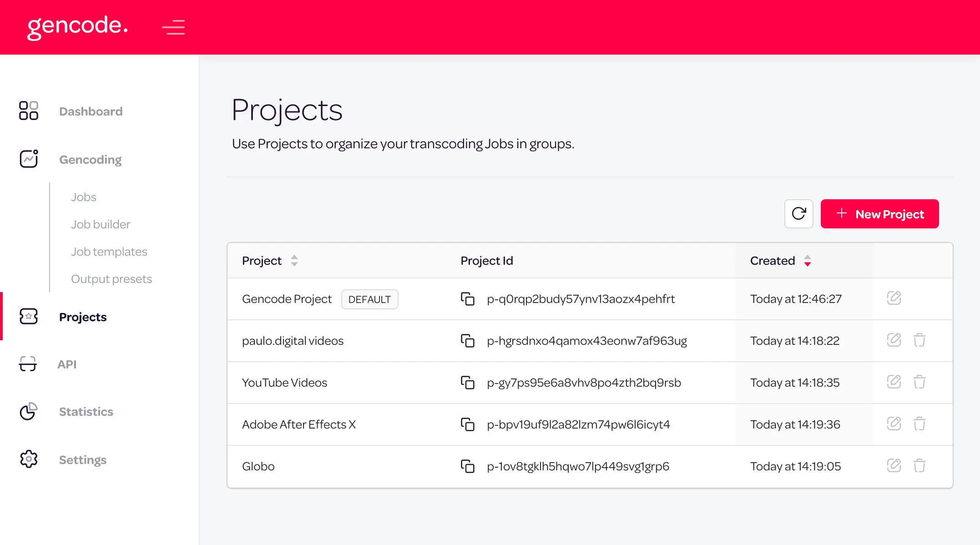
Task: Open Output presets submenu link
Action: coord(111,279)
